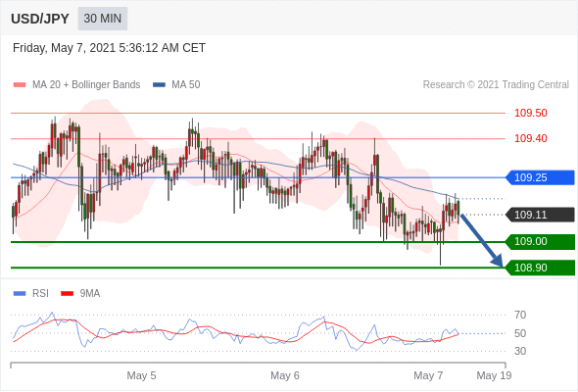The height and width of the screenshot is (392, 578).
Task: Click the May 6 date axis label
Action: tap(284, 375)
